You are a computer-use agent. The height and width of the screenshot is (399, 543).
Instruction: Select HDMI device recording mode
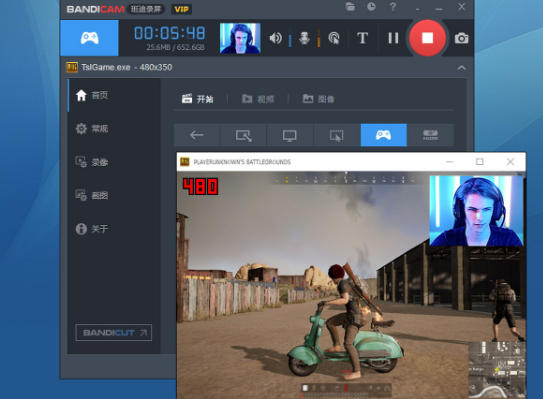pos(430,135)
